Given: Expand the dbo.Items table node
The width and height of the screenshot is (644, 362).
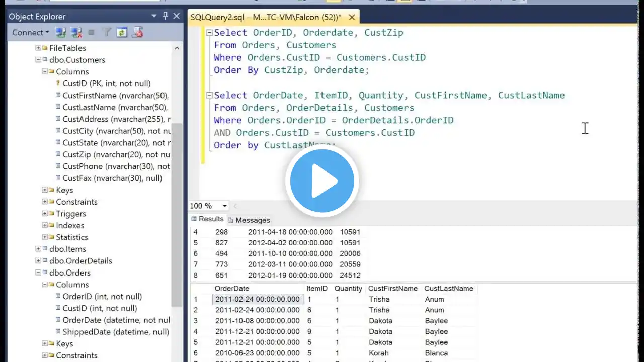Looking at the screenshot, I should coord(38,249).
